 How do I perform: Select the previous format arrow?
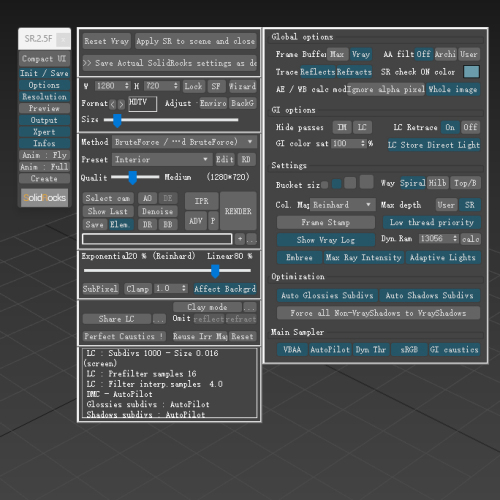click(x=113, y=104)
